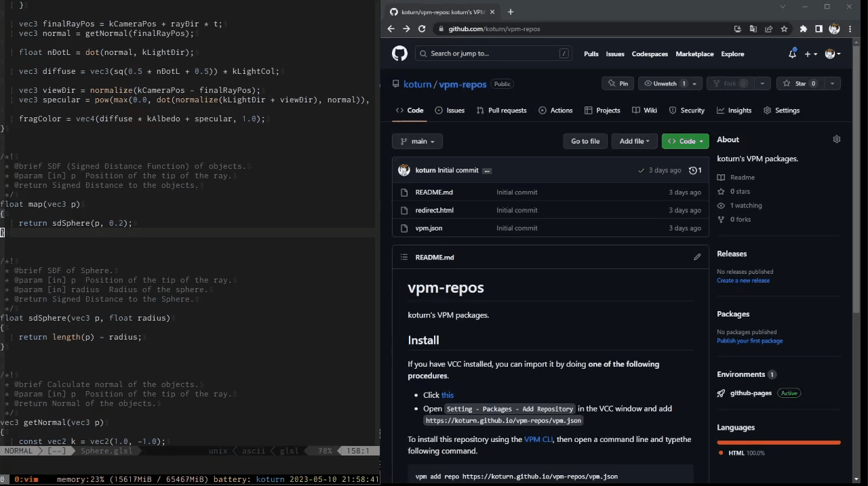Open the About settings gear icon
The height and width of the screenshot is (486, 868).
coord(837,139)
